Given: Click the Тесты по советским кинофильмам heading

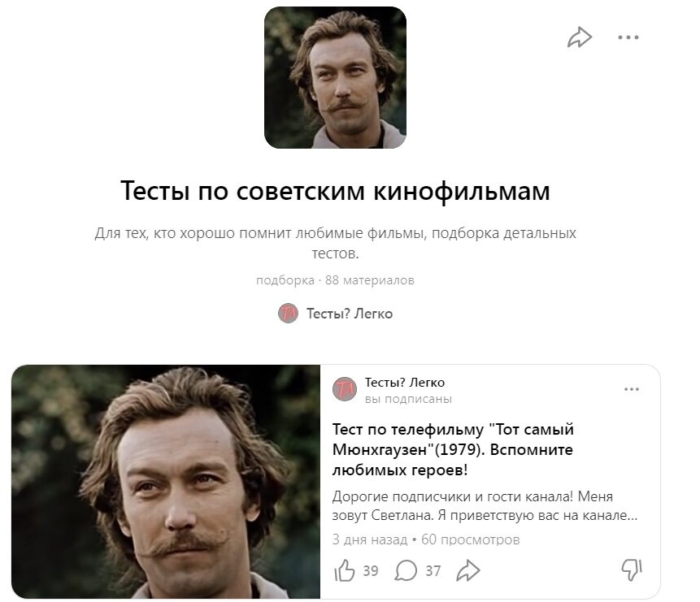Looking at the screenshot, I should pos(335,191).
